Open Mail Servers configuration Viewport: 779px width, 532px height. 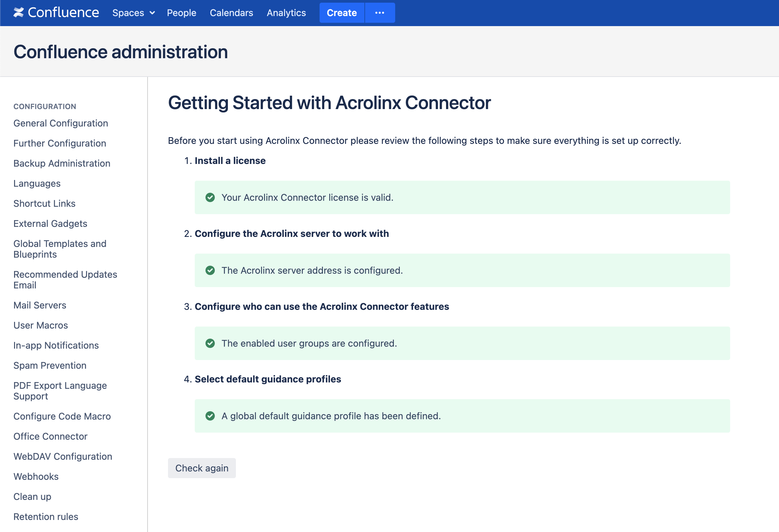pos(40,305)
